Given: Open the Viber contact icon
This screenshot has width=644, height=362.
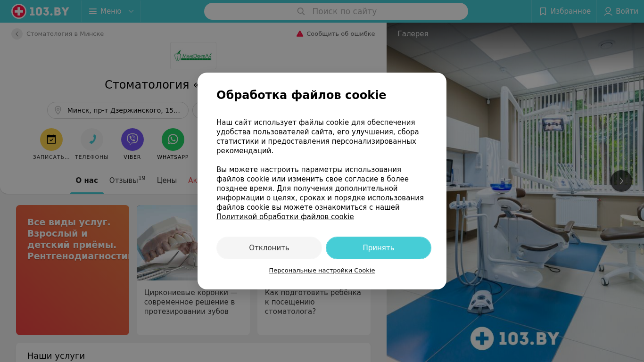Looking at the screenshot, I should 132,140.
